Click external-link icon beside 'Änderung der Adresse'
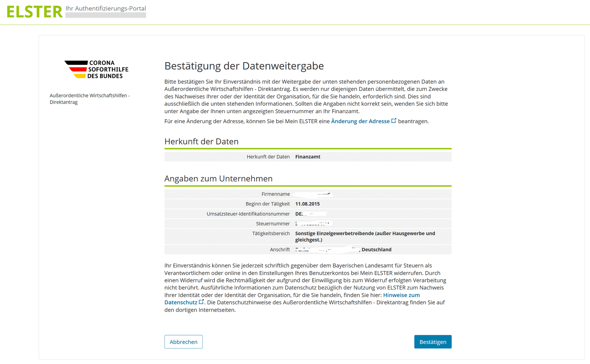This screenshot has width=590, height=364. (394, 121)
